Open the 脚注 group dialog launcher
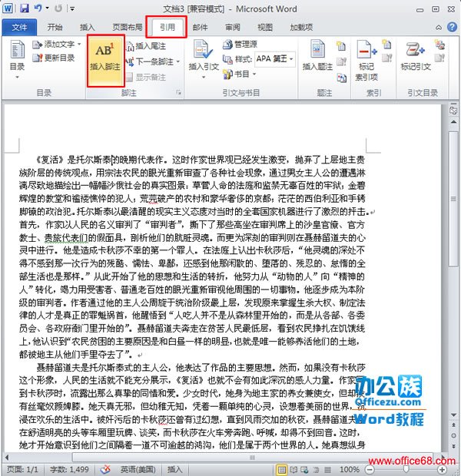Viewport: 461px width, 476px height. point(179,93)
